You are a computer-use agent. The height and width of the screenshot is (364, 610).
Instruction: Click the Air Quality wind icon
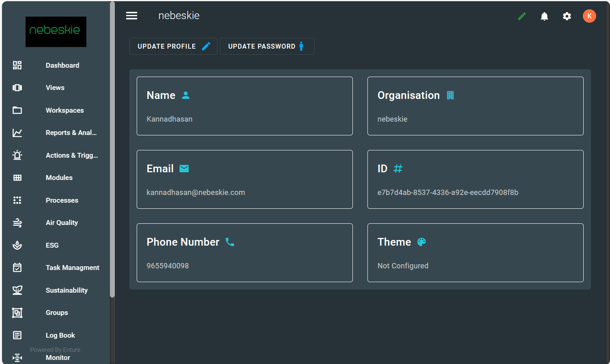(17, 223)
